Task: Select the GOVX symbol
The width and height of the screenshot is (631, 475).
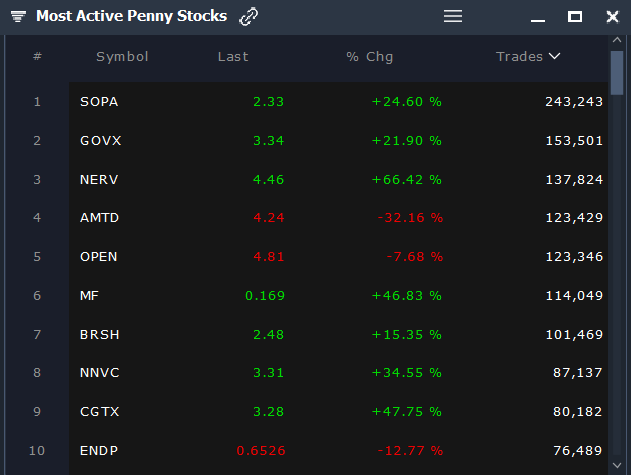Action: (101, 140)
